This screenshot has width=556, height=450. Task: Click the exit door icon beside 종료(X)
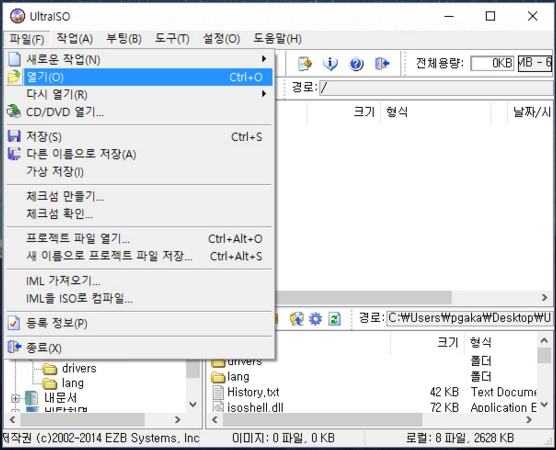(x=14, y=347)
